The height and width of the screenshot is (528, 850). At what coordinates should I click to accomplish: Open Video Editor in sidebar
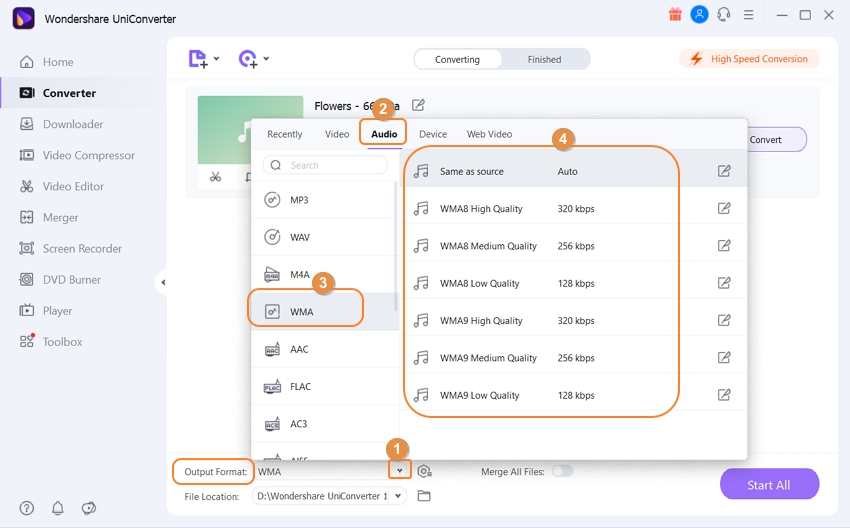pos(61,186)
